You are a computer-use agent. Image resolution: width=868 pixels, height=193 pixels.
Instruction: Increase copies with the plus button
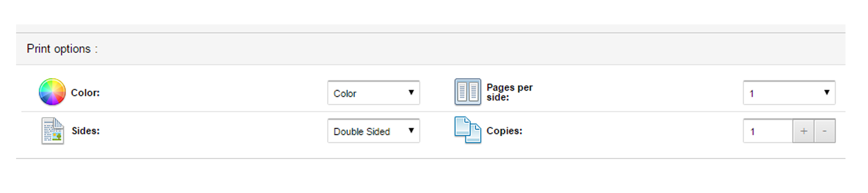[x=803, y=131]
